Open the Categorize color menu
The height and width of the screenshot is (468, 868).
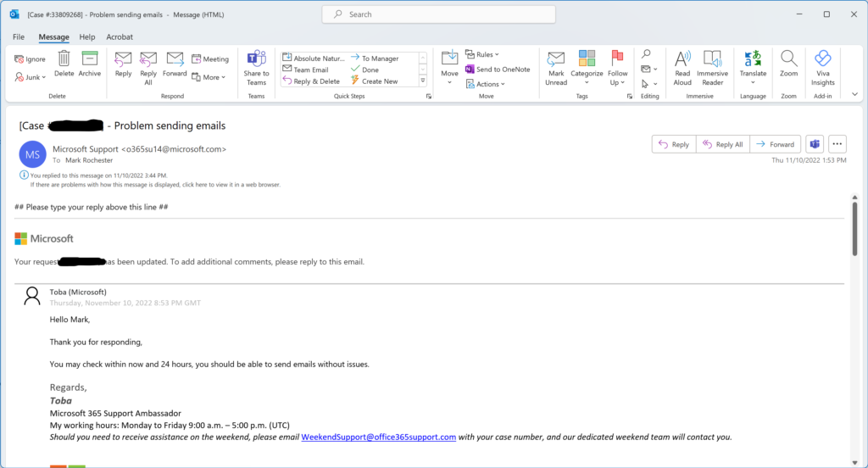[x=587, y=69]
